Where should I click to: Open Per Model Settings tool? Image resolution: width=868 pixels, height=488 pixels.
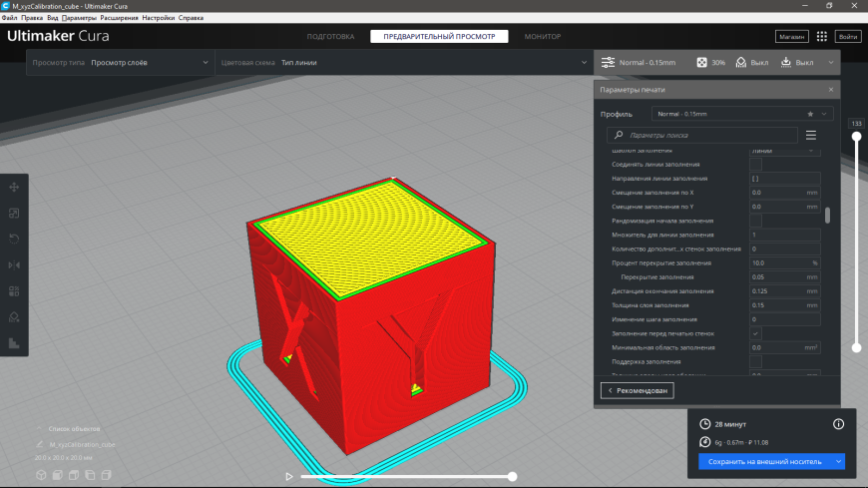click(14, 291)
